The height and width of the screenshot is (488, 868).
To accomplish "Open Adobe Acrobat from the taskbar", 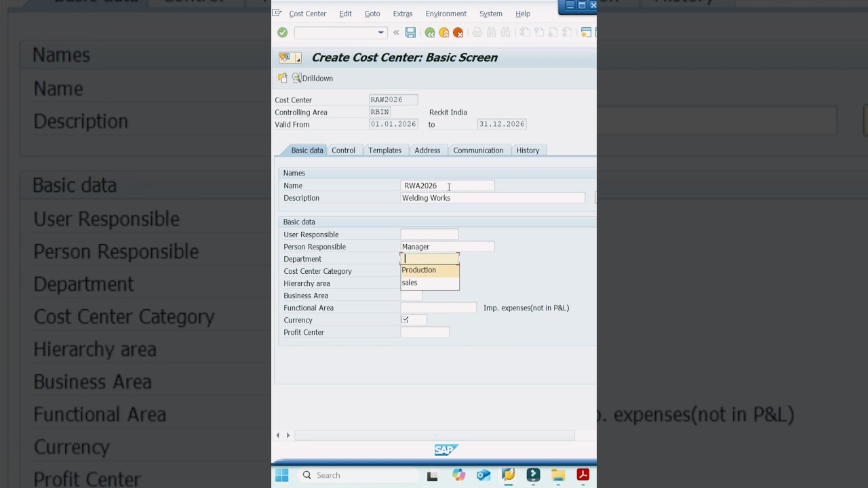I will [x=583, y=475].
